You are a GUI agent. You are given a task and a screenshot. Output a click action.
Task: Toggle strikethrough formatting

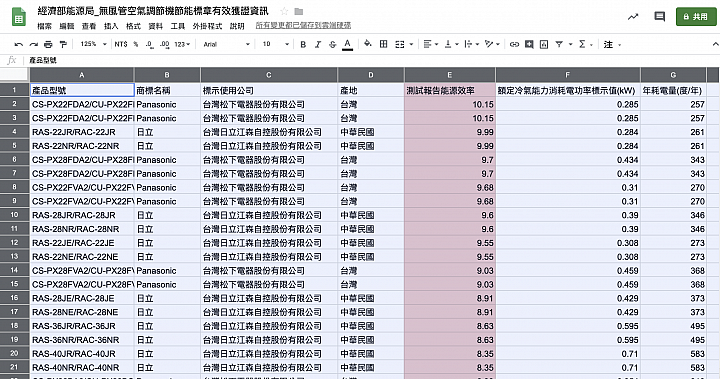click(332, 45)
